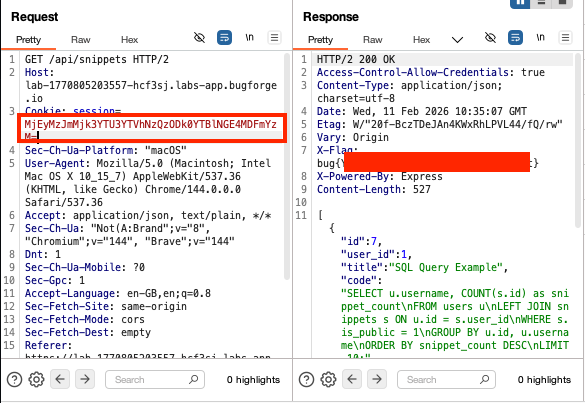Focus the Response panel search field
The height and width of the screenshot is (403, 585).
pyautogui.click(x=446, y=379)
